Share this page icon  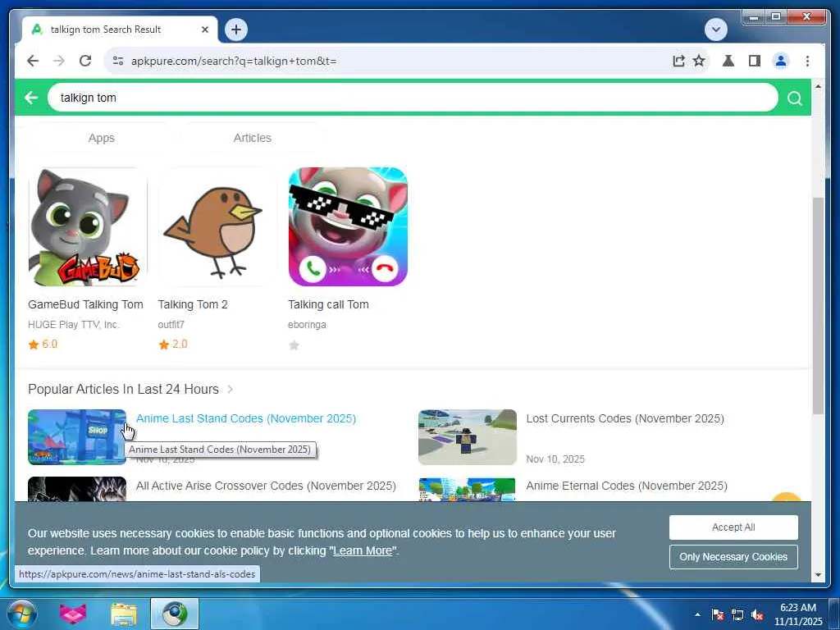pyautogui.click(x=678, y=61)
